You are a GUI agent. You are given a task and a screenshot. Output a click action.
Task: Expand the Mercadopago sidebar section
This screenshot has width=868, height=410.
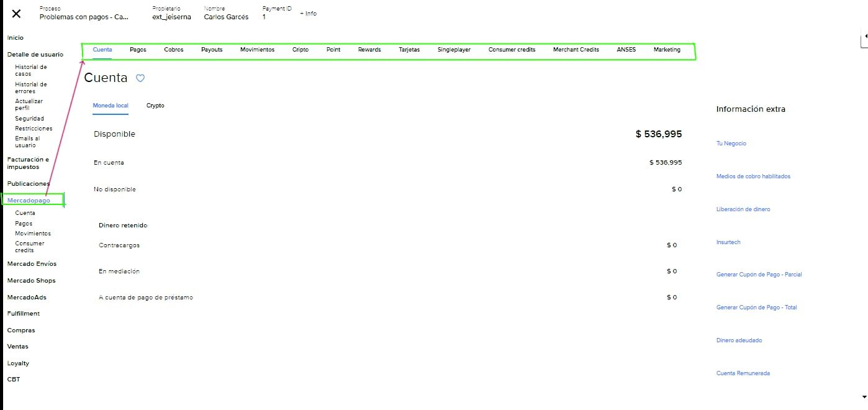[29, 201]
